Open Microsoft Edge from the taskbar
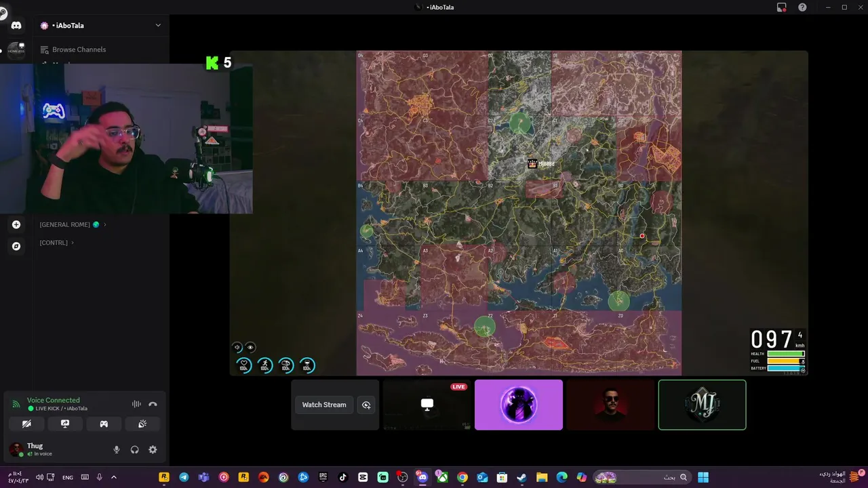The width and height of the screenshot is (868, 488). 561,477
